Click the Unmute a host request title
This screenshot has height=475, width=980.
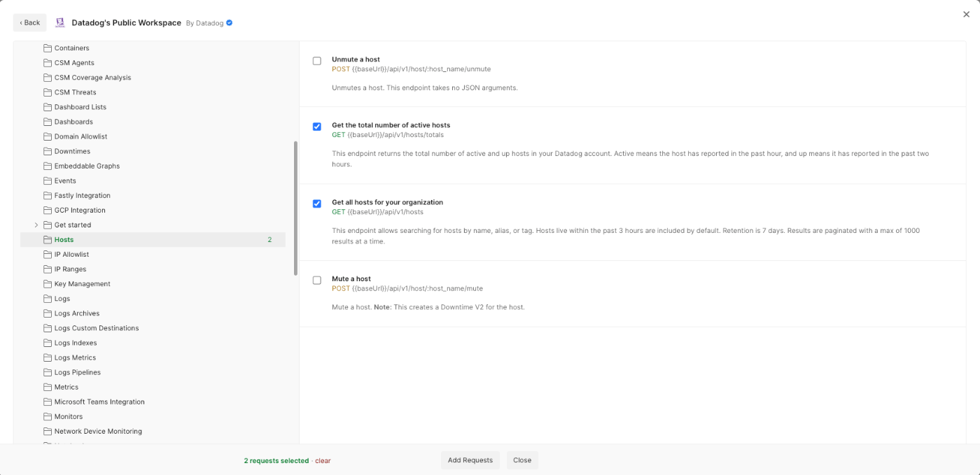(356, 59)
